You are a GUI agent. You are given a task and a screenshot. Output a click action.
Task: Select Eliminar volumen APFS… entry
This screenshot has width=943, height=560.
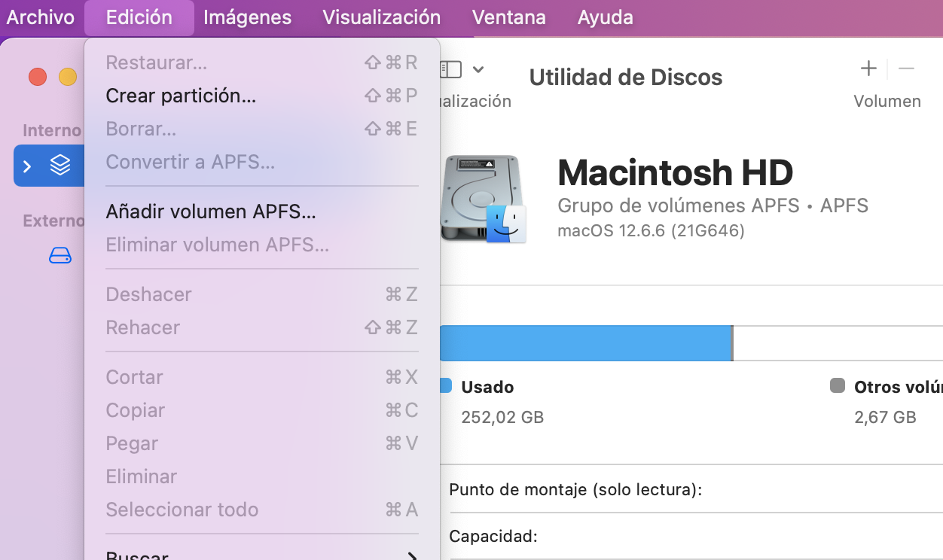262,245
